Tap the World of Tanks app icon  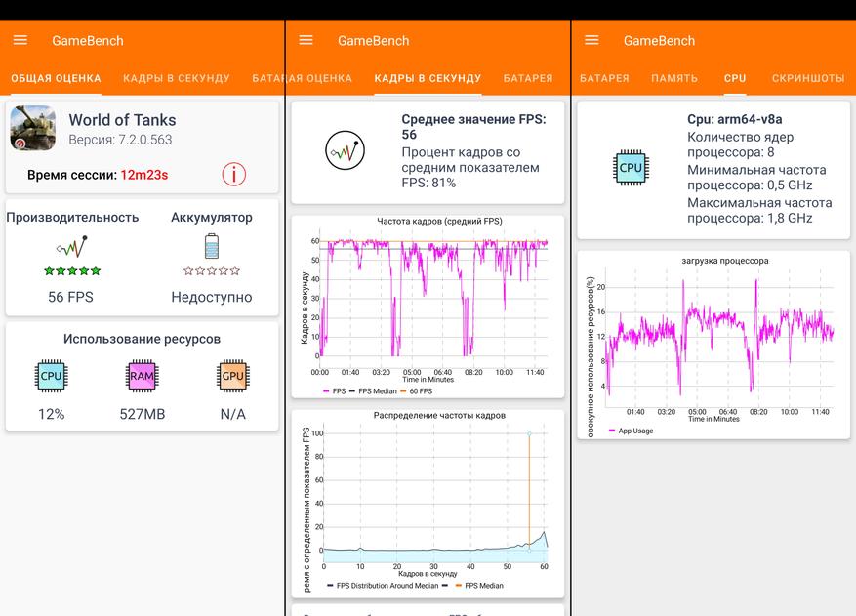pyautogui.click(x=33, y=128)
